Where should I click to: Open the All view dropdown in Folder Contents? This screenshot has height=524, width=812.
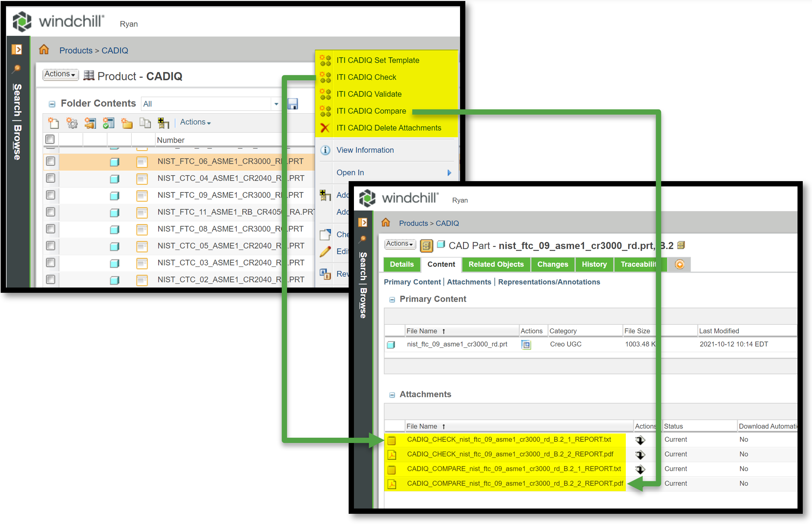pyautogui.click(x=276, y=104)
